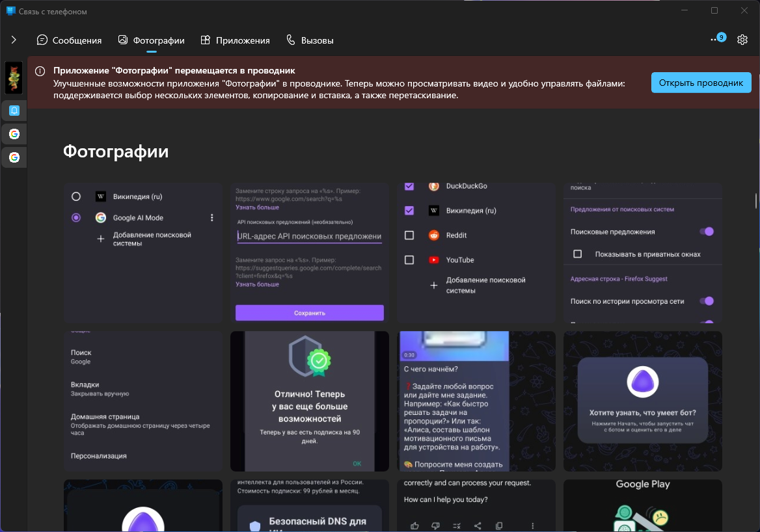
Task: Open the settings gear
Action: (742, 40)
